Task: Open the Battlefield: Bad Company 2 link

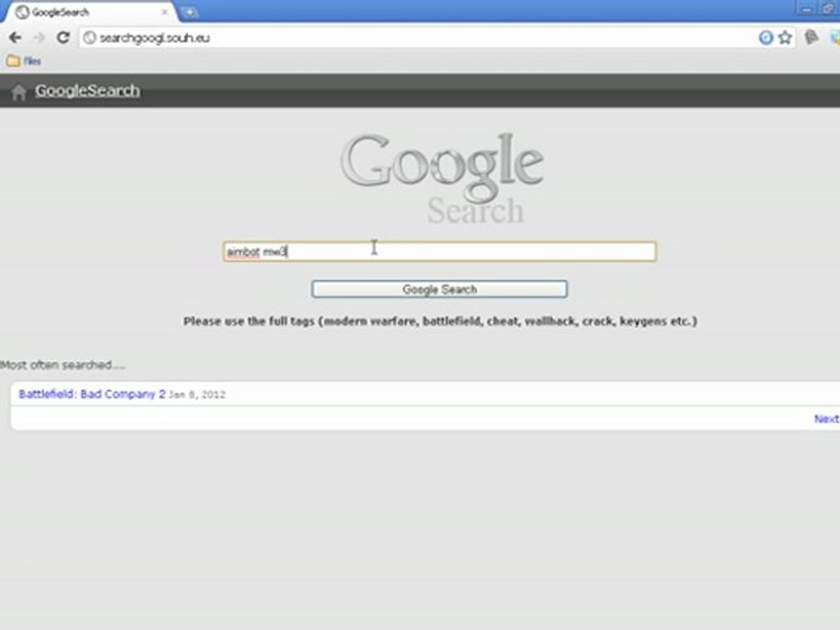Action: pos(92,395)
